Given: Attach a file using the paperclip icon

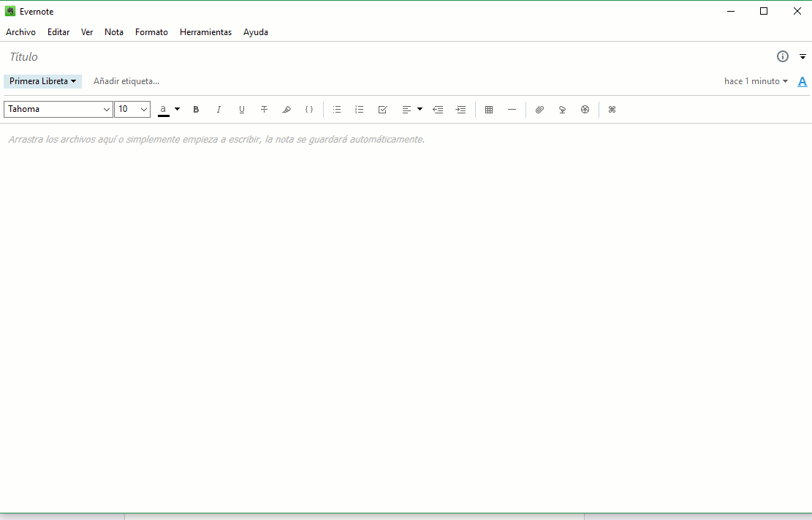Looking at the screenshot, I should tap(539, 110).
